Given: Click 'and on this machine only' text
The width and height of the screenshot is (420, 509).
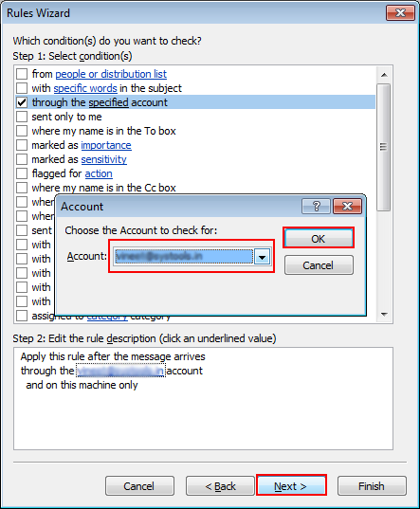Looking at the screenshot, I should [82, 385].
